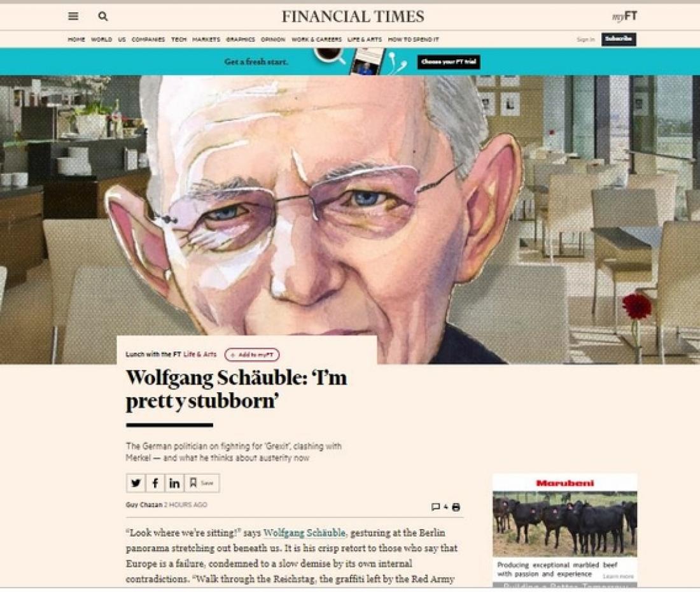Click Choose your FT trial button
This screenshot has width=700, height=592.
point(449,62)
